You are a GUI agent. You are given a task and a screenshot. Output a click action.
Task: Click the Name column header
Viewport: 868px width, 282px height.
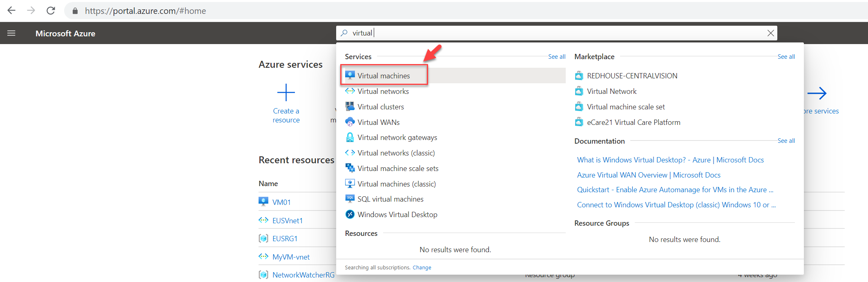tap(268, 184)
